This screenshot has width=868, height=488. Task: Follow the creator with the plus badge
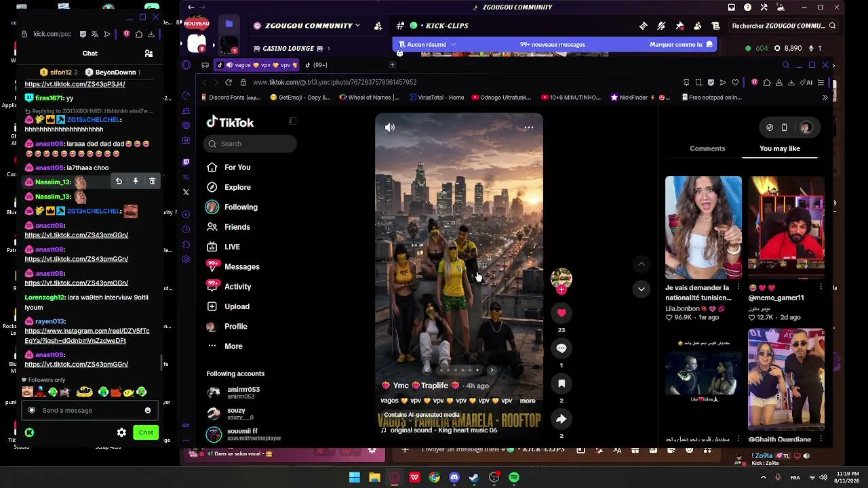(561, 290)
